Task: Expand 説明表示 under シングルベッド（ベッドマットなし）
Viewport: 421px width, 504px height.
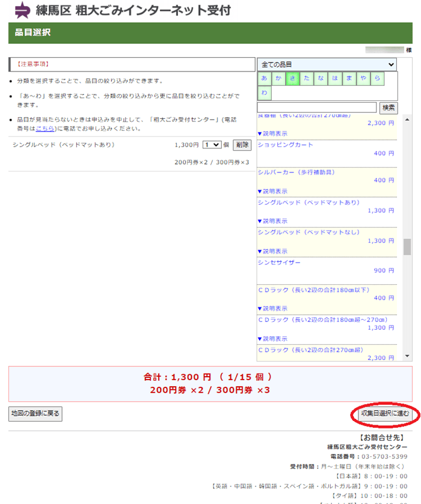Action: pyautogui.click(x=272, y=251)
